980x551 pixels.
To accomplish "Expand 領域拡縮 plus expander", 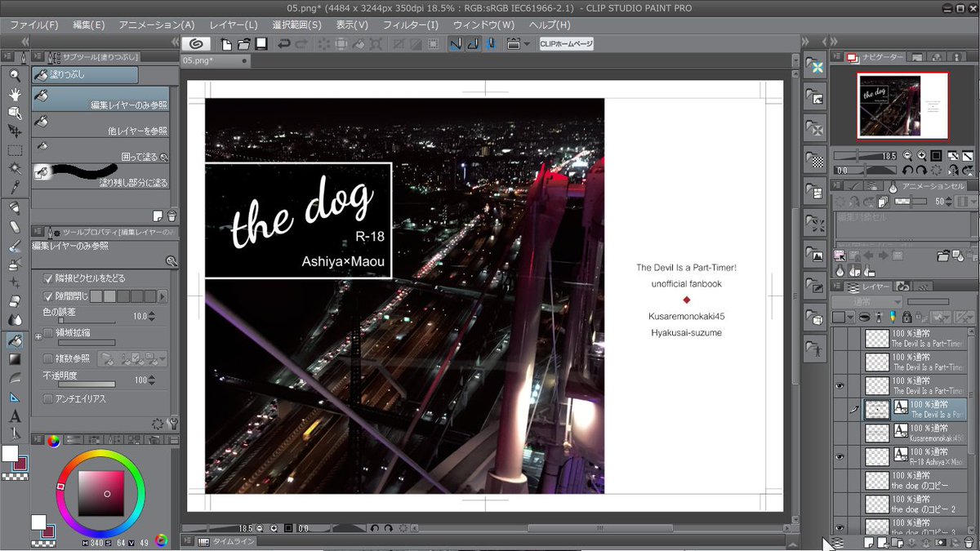I will pos(38,336).
